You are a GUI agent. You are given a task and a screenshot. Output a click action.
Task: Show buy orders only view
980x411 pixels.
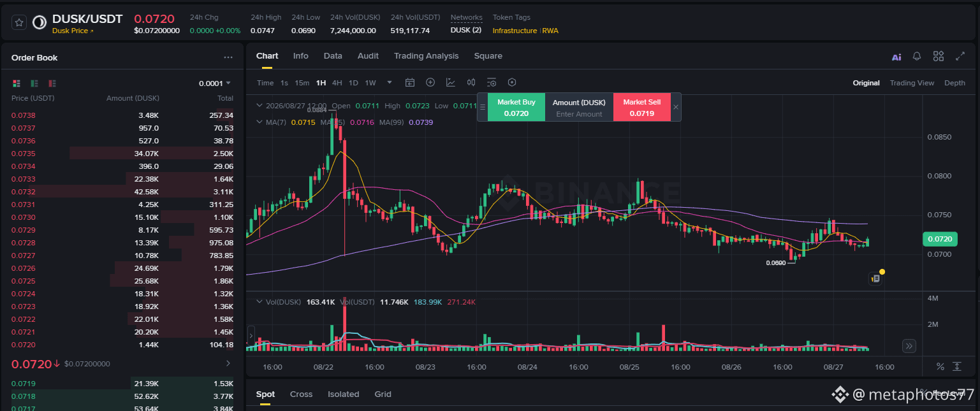click(x=34, y=83)
